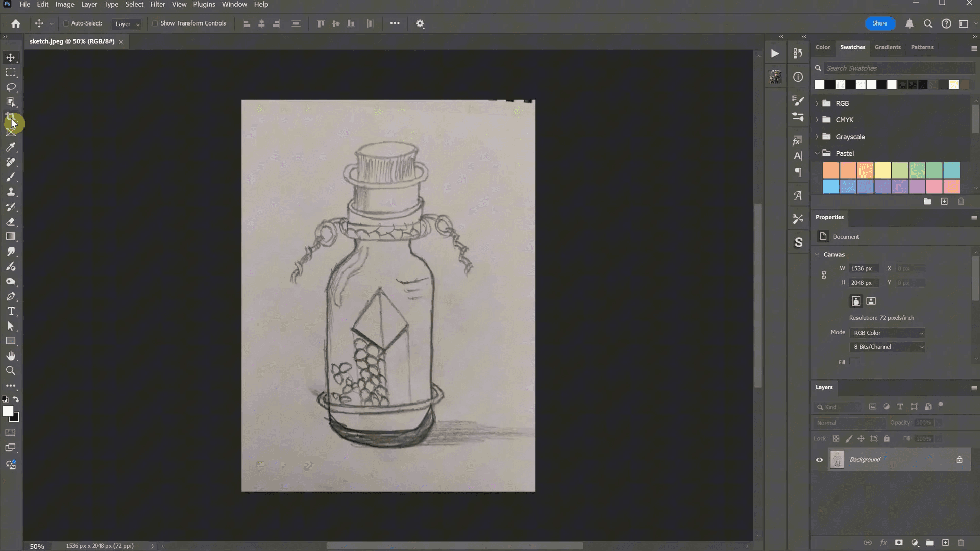Select the Rectangular Marquee tool

tap(11, 72)
